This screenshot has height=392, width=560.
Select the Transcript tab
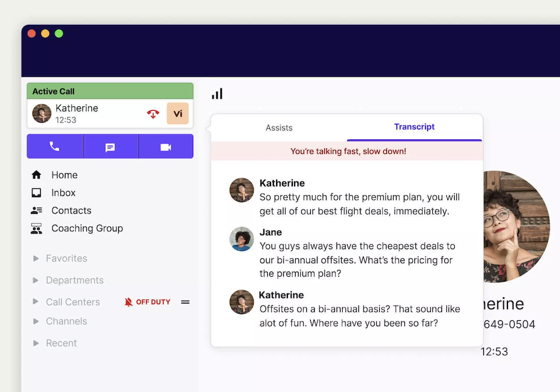tap(414, 127)
